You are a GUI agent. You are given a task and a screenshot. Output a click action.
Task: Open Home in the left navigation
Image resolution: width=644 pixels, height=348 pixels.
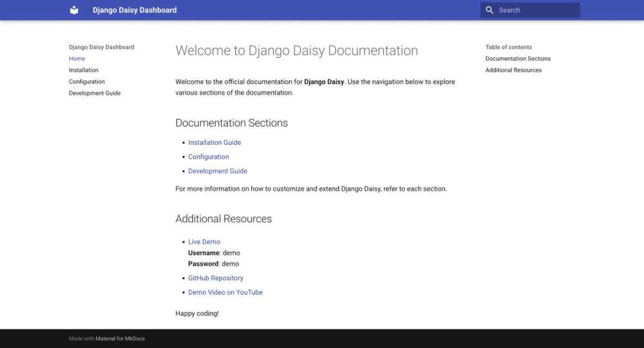click(77, 59)
